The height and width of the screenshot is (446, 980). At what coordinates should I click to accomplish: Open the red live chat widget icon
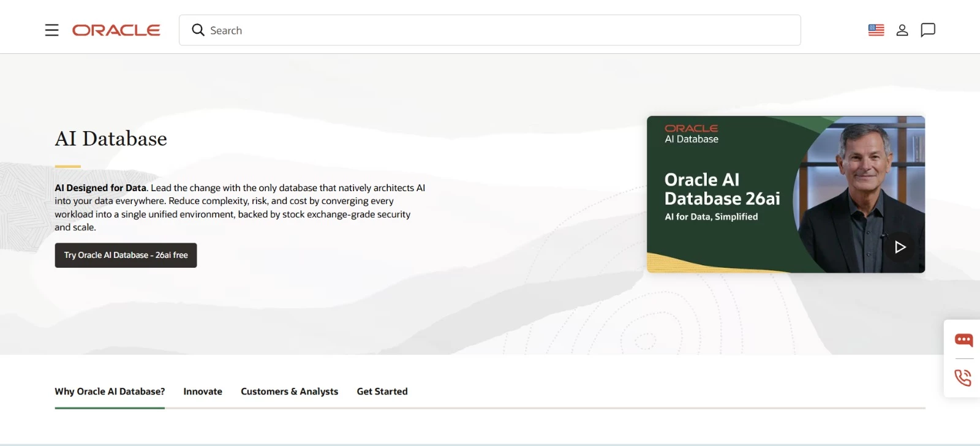[963, 339]
